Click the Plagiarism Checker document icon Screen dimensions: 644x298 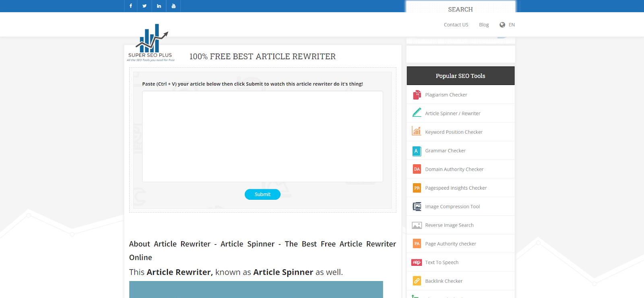417,95
